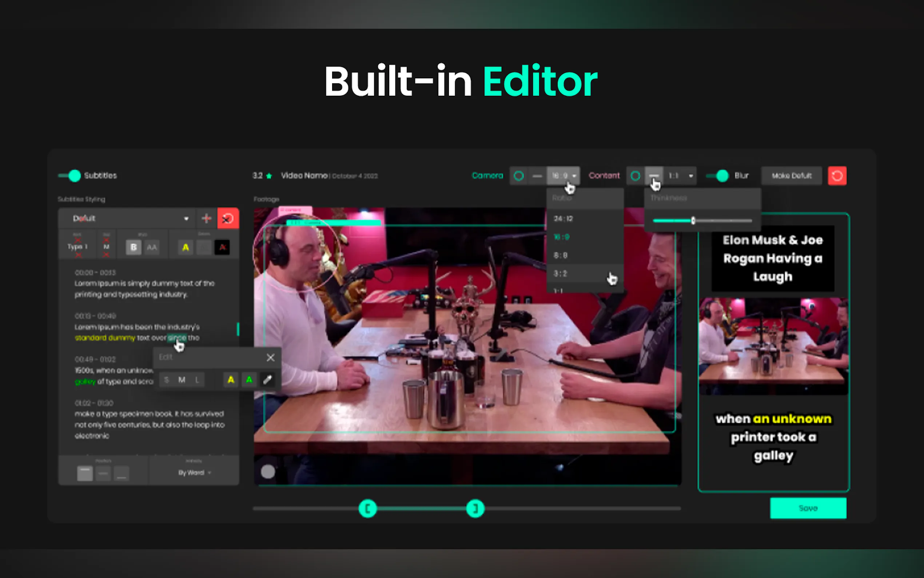This screenshot has width=924, height=578.
Task: Open the Camera ratio dropdown
Action: [x=563, y=176]
